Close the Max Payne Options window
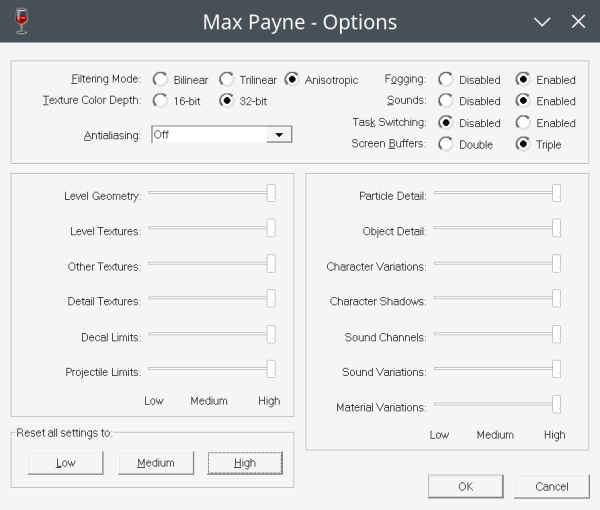 click(x=578, y=21)
